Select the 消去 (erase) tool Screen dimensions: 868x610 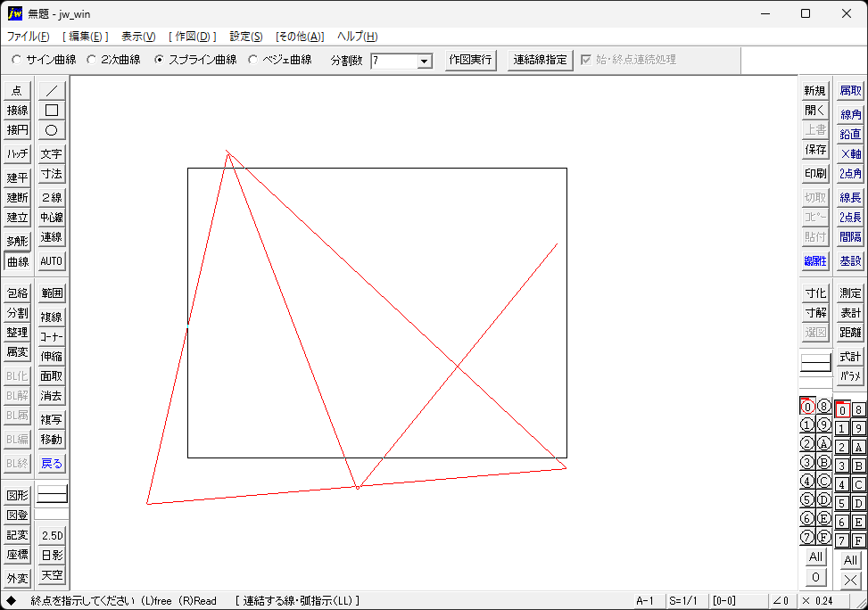pyautogui.click(x=51, y=395)
